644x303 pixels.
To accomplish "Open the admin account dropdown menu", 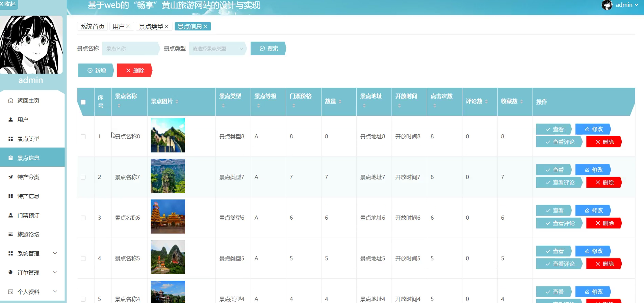I will [x=627, y=5].
